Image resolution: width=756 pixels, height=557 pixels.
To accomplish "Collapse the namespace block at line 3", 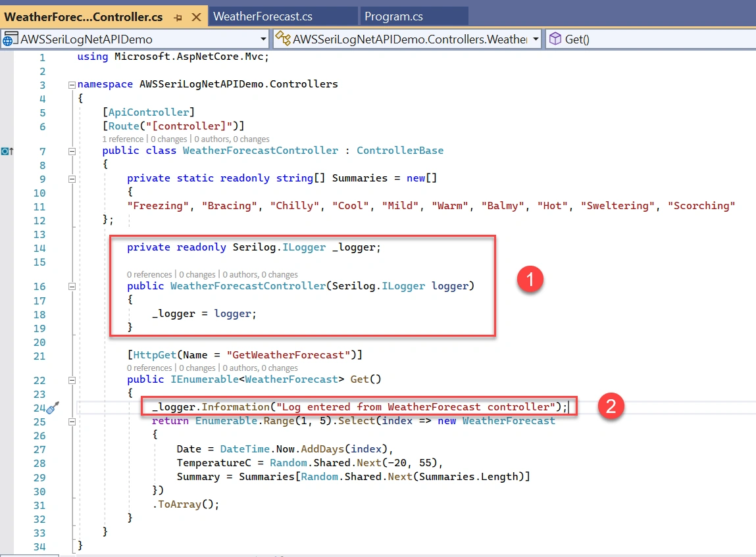I will [x=72, y=85].
